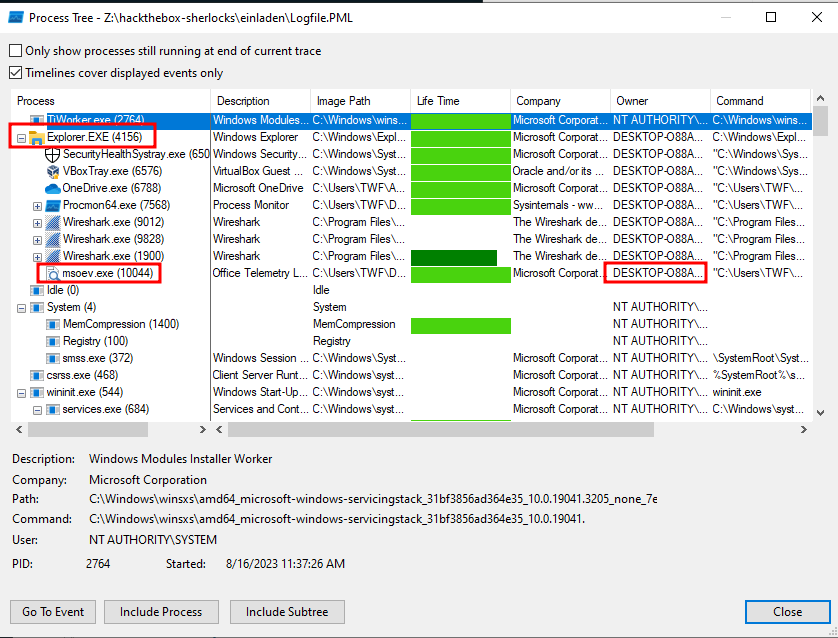Collapse the Explorer.EXE process subtree
Viewport: 838px width, 638px height.
23,137
